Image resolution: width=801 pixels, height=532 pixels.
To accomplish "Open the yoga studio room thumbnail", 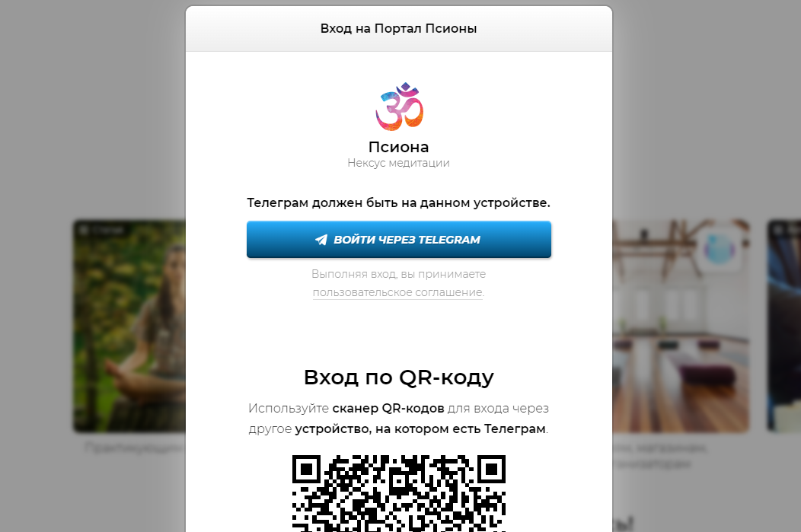I will (x=681, y=326).
